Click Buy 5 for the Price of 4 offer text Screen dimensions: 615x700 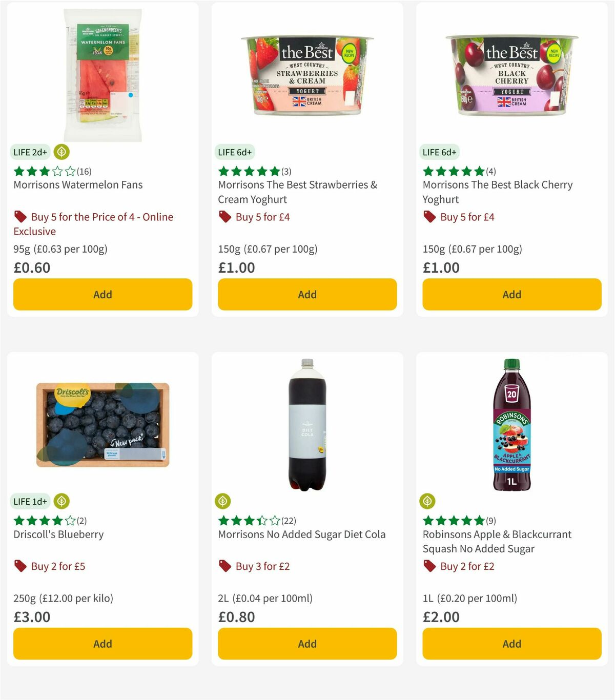click(102, 217)
